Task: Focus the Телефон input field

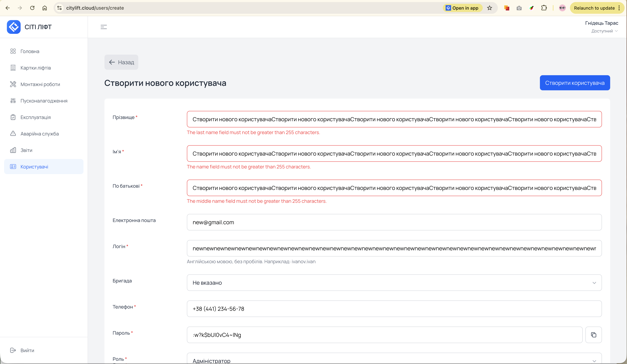Action: 394,309
